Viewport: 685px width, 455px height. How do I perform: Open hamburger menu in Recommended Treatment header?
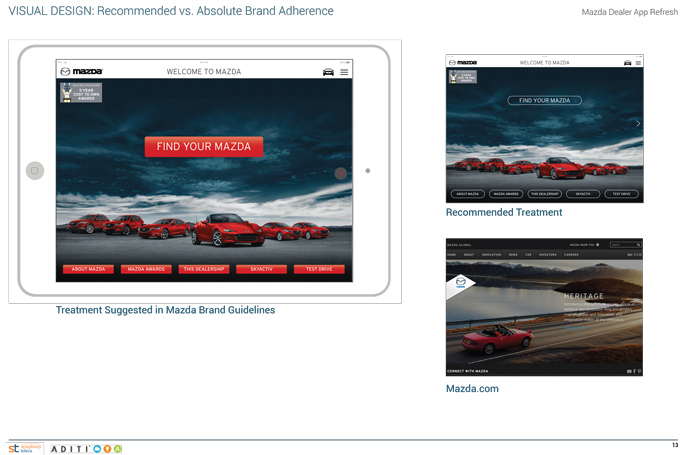click(638, 63)
